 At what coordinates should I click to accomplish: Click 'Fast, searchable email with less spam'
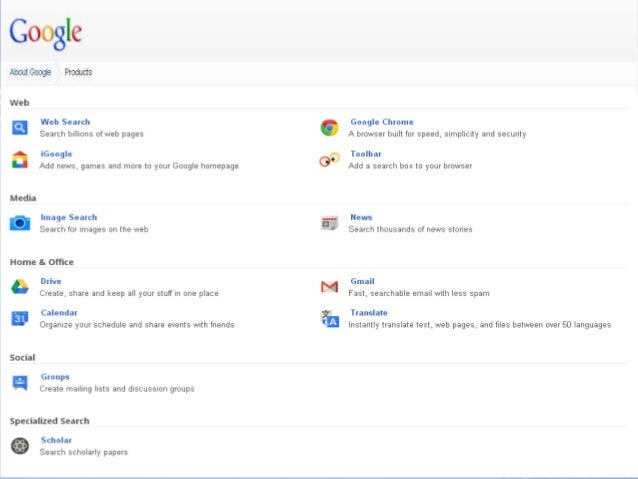pyautogui.click(x=419, y=293)
